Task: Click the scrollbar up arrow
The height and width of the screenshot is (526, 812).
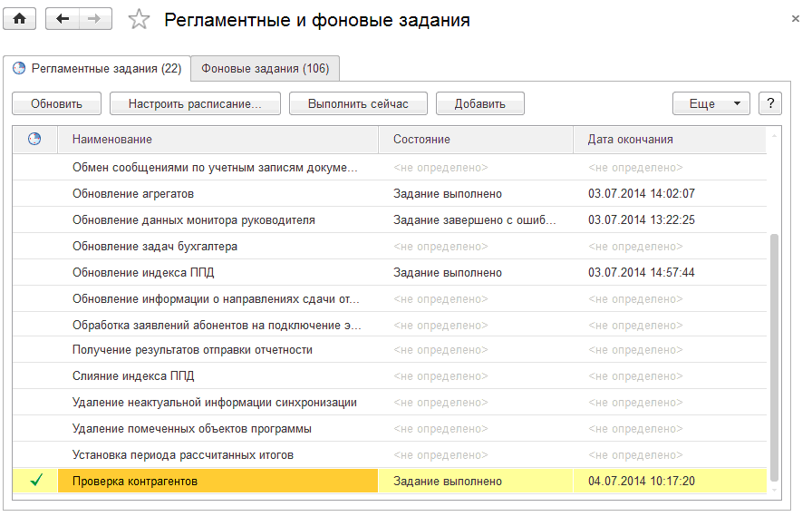Action: pos(774,136)
